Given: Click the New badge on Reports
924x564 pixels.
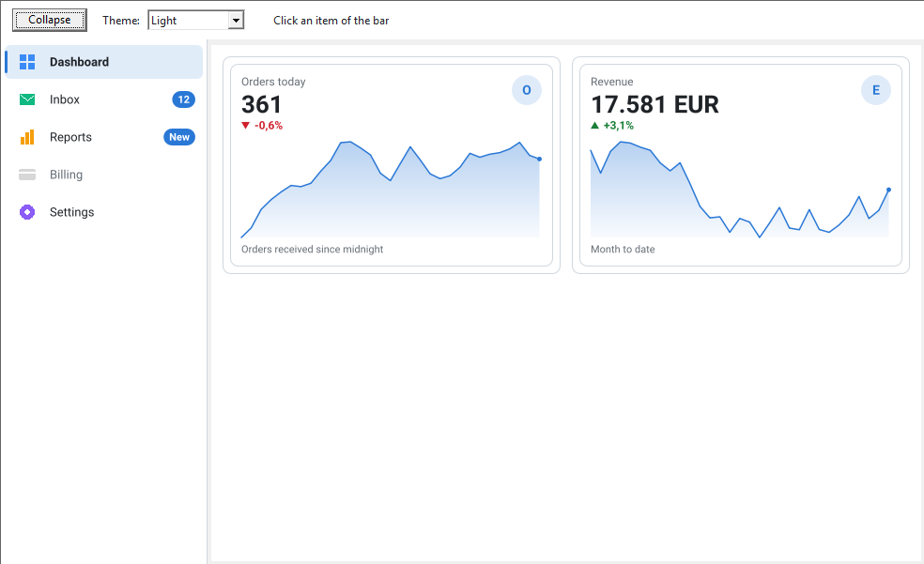Looking at the screenshot, I should pos(179,137).
